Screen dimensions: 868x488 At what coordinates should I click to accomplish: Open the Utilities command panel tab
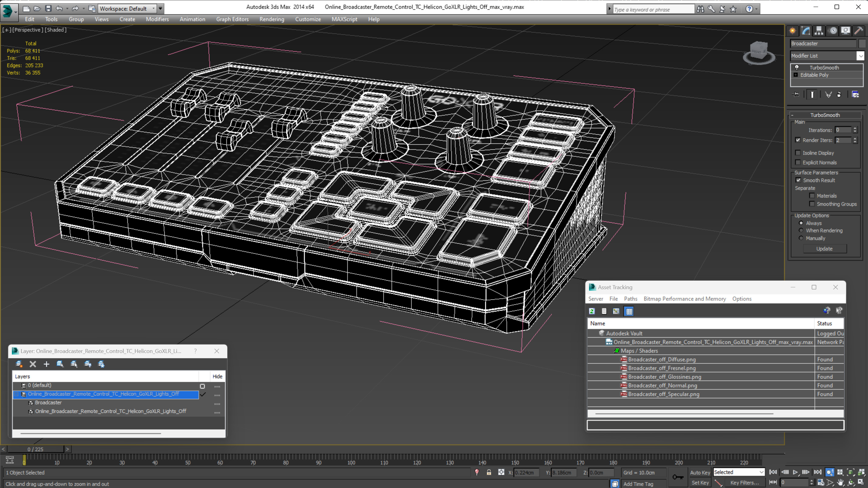(858, 31)
